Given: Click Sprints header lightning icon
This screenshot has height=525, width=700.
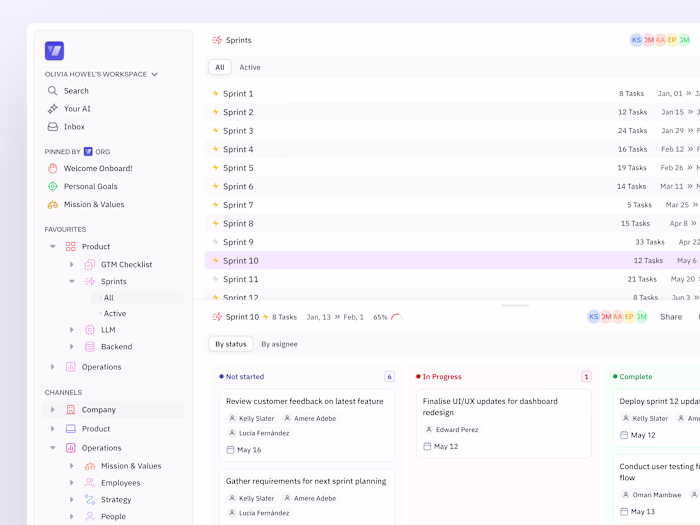Looking at the screenshot, I should coord(217,40).
